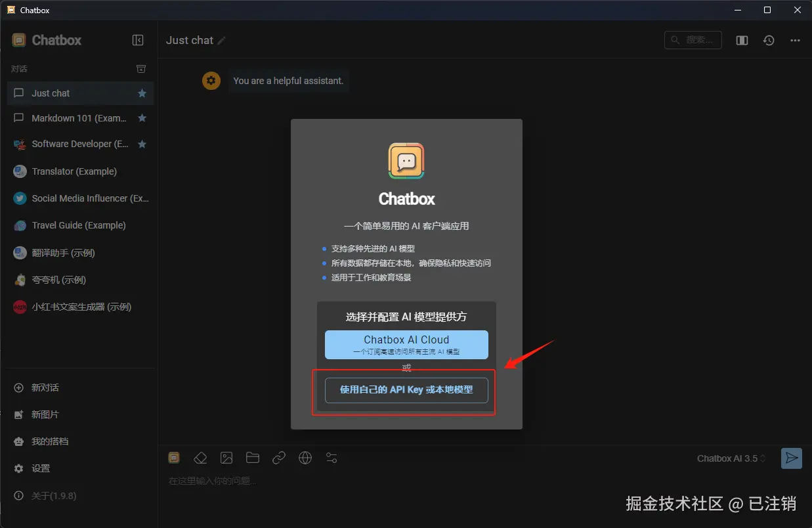Image resolution: width=812 pixels, height=528 pixels.
Task: Select the Software Developer example chat
Action: tap(80, 144)
